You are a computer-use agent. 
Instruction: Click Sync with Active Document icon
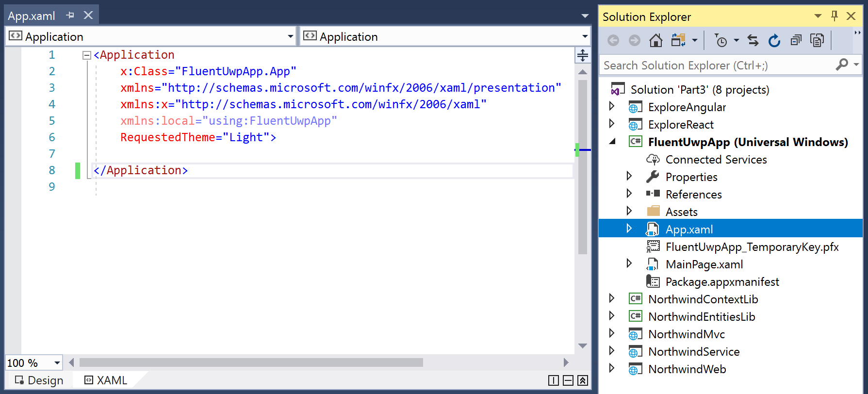[x=753, y=40]
